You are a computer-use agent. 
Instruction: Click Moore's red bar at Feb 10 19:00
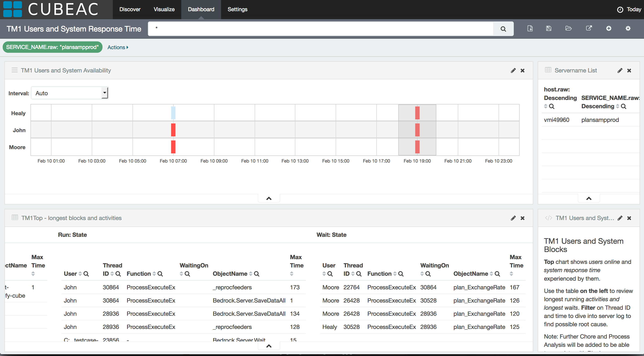tap(417, 147)
